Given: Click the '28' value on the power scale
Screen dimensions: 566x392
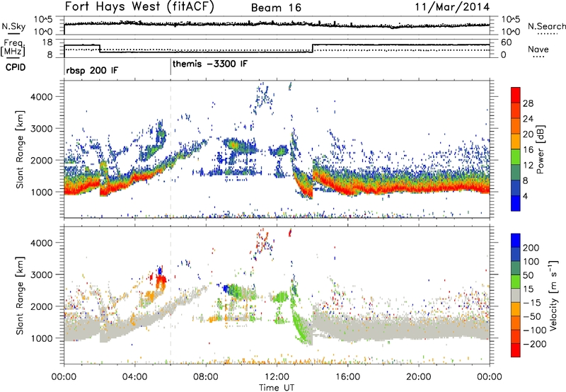Looking at the screenshot, I should pos(528,103).
